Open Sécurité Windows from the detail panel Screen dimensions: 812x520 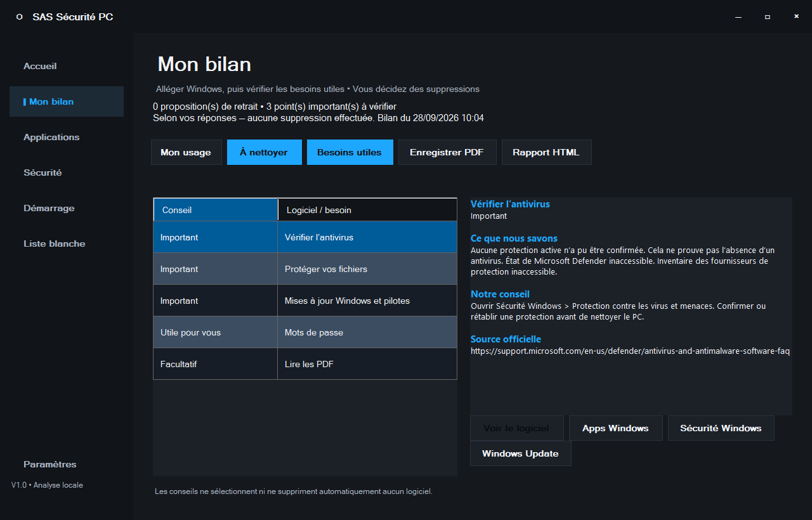[721, 428]
